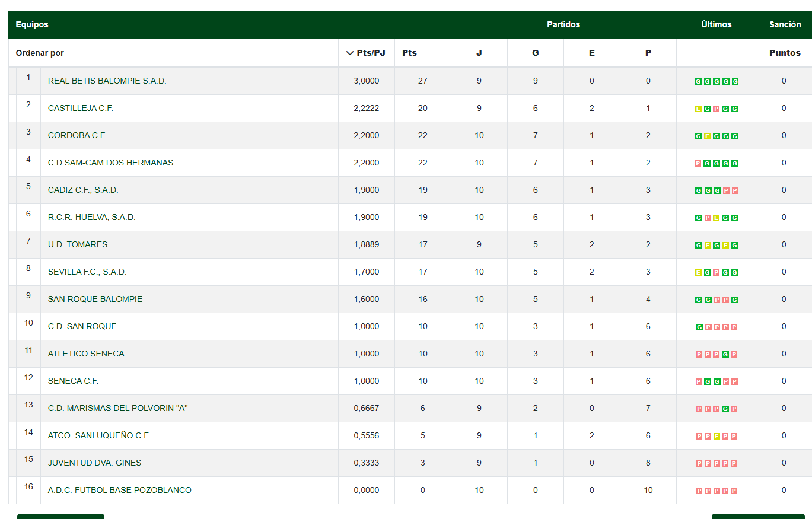Viewport: 812px width, 519px height.
Task: Sort the standings by the Pts column
Action: coord(409,53)
